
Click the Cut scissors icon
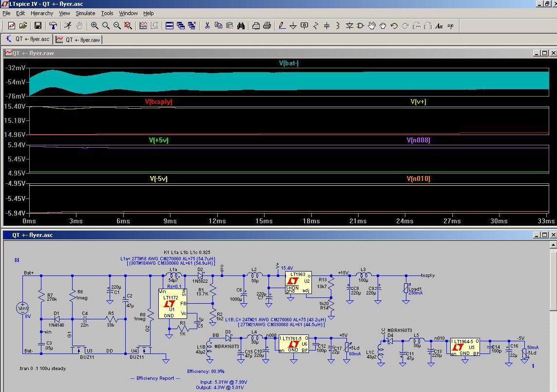tap(207, 25)
